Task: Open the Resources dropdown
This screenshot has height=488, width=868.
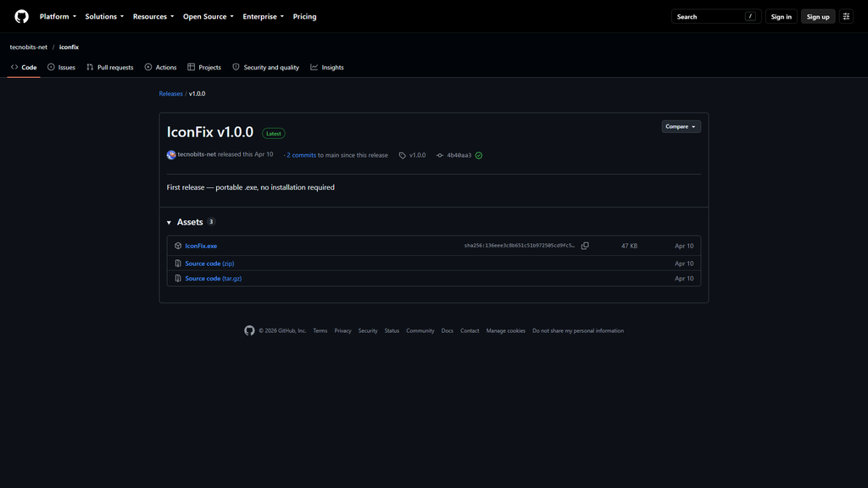Action: (x=153, y=17)
